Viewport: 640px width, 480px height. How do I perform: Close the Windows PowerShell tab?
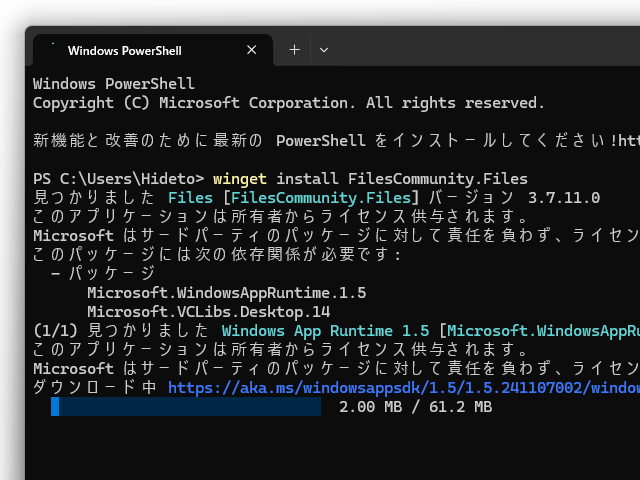pyautogui.click(x=250, y=50)
